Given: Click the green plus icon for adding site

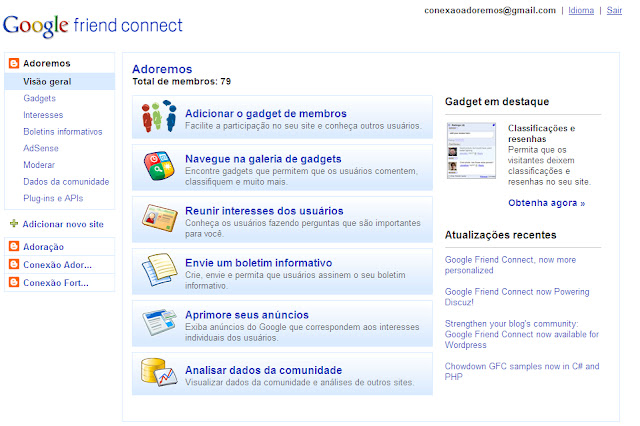Looking at the screenshot, I should pos(14,224).
